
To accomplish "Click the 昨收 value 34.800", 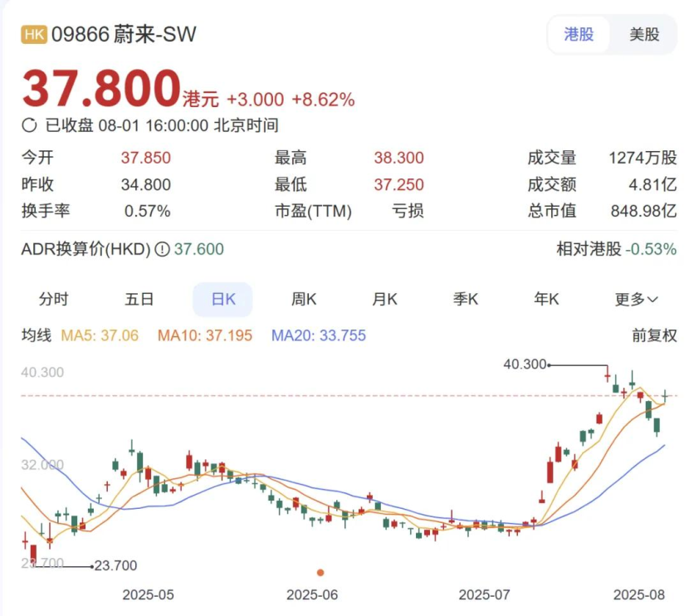I will 146,184.
